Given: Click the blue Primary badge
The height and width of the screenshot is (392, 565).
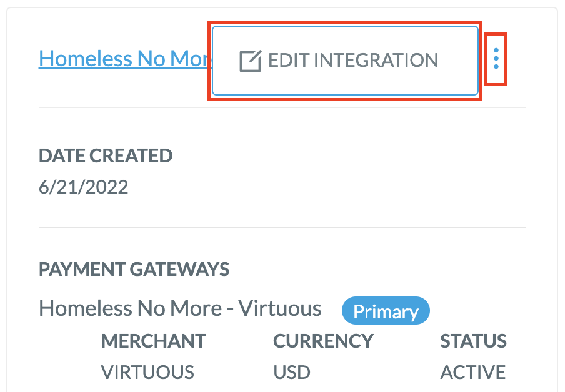Looking at the screenshot, I should (386, 311).
